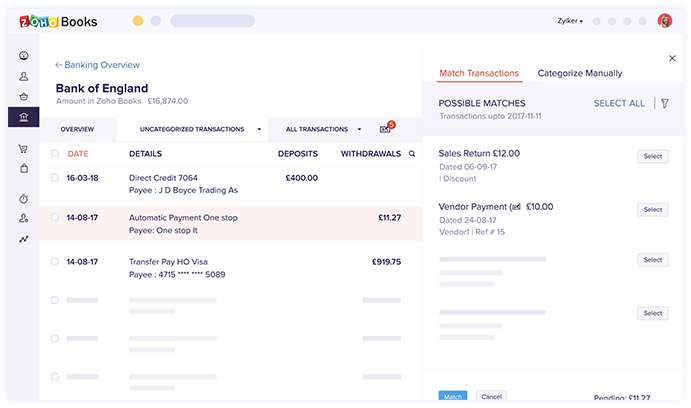Check the 14-08-17 Automatic Payment row

(55, 217)
